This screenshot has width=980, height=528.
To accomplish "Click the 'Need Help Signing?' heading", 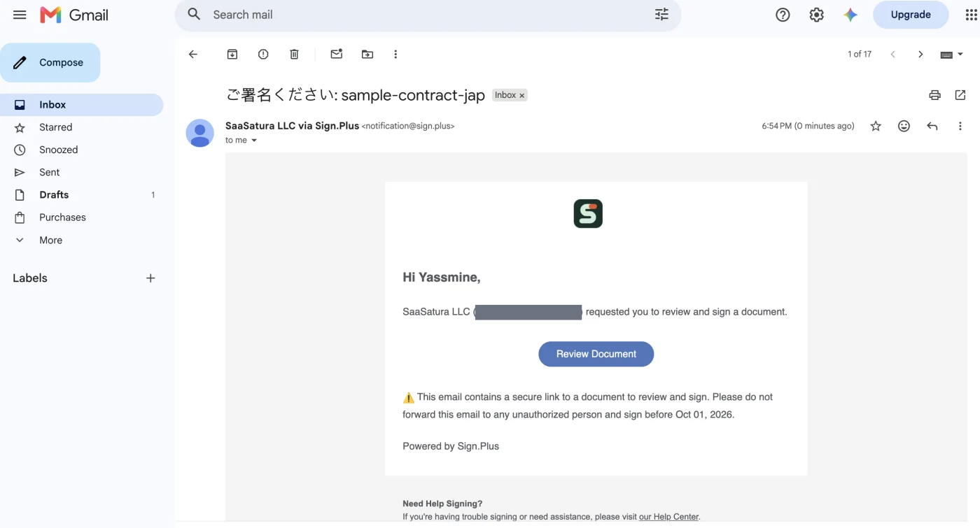I will 442,504.
